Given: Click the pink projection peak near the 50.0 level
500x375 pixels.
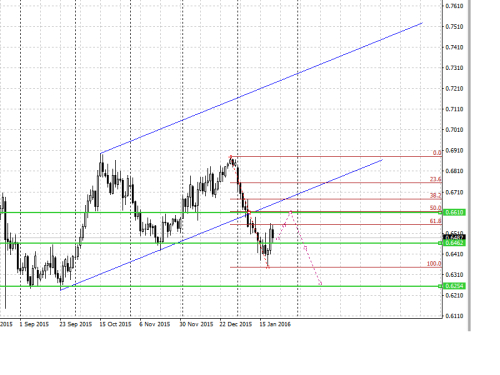Looking at the screenshot, I should click(x=291, y=211).
